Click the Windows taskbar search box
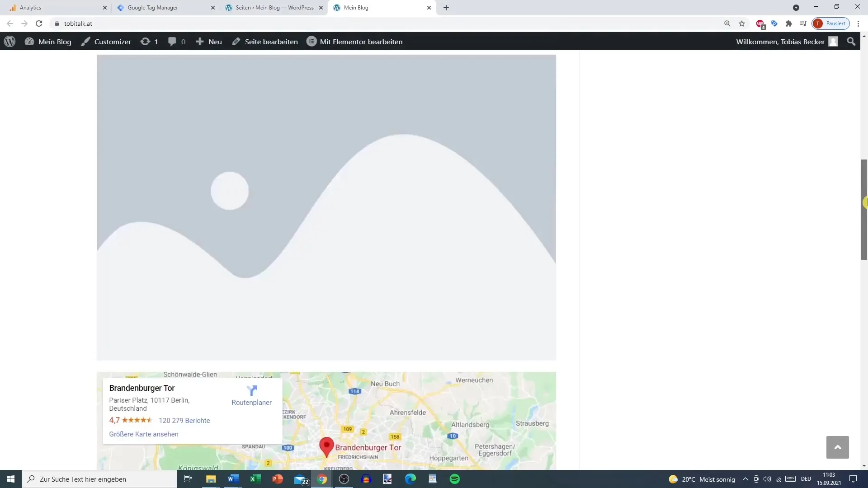The width and height of the screenshot is (868, 488). 99,479
